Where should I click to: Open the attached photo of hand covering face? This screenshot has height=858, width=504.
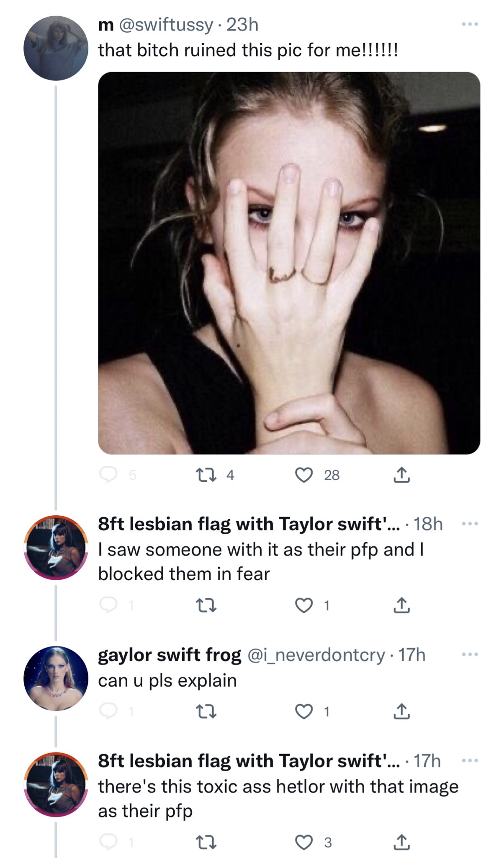289,263
